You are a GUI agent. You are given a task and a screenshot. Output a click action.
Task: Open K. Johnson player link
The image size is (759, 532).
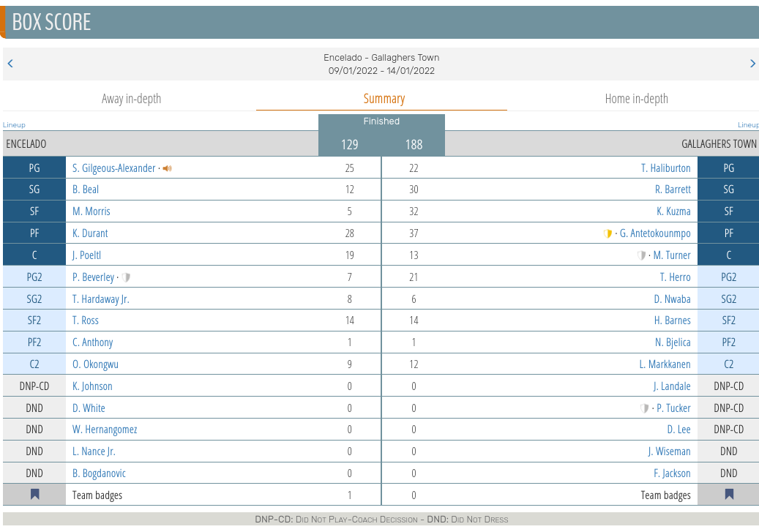(92, 386)
